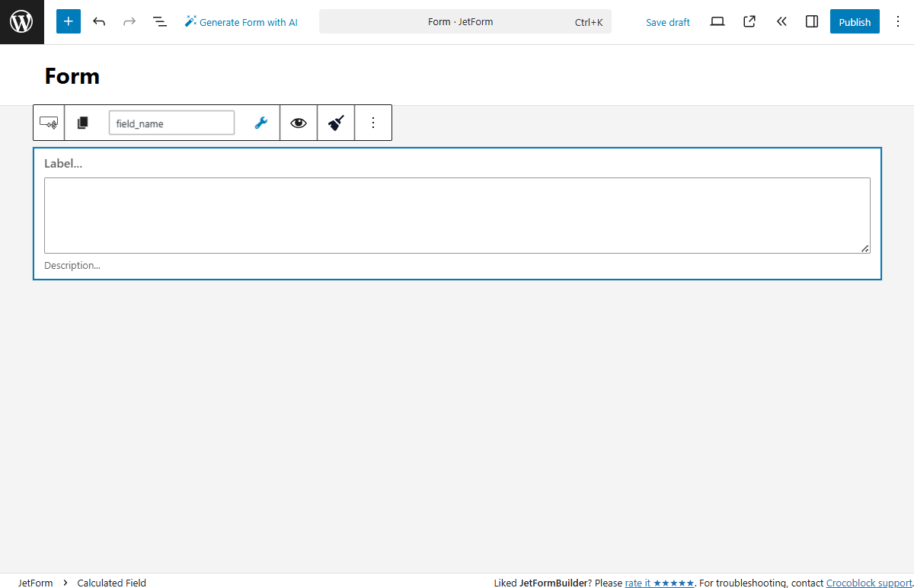
Task: Collapse toolbar using double chevron icon
Action: 781,21
